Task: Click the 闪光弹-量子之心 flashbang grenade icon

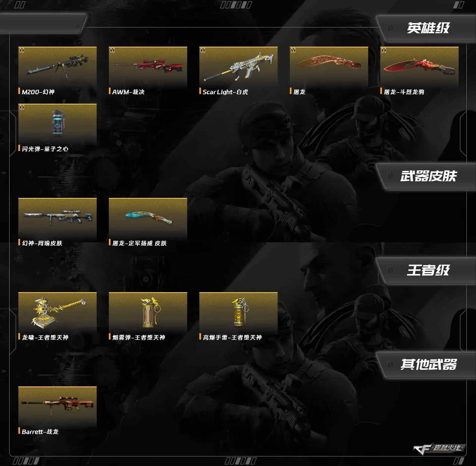Action: 57,124
